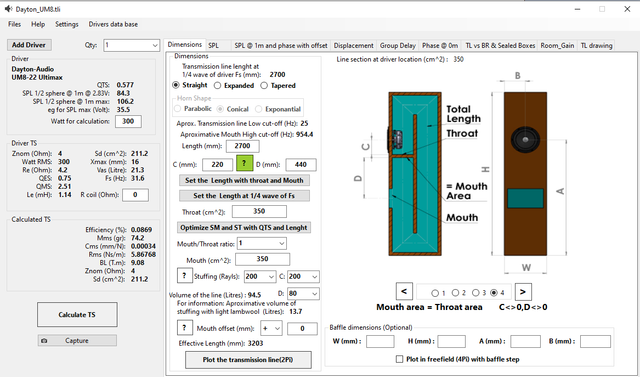Image resolution: width=640 pixels, height=377 pixels.
Task: Click Plot the transmission line(2Pi) button
Action: click(x=248, y=359)
